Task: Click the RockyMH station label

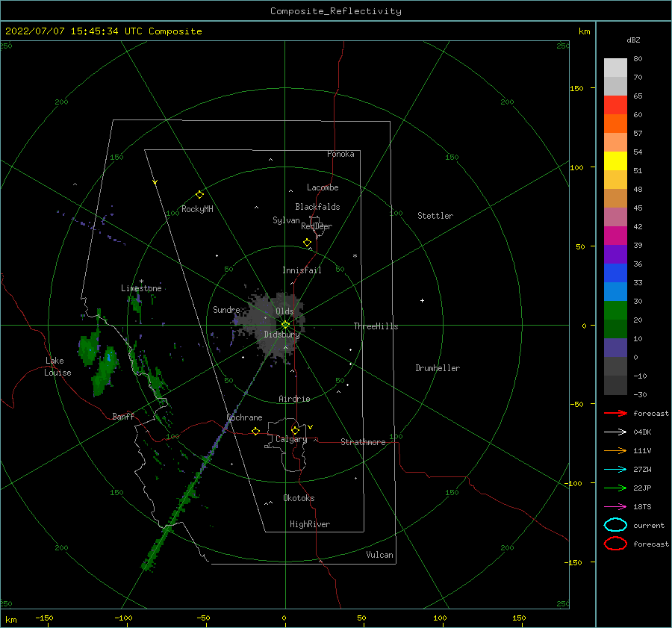Action: pos(197,209)
